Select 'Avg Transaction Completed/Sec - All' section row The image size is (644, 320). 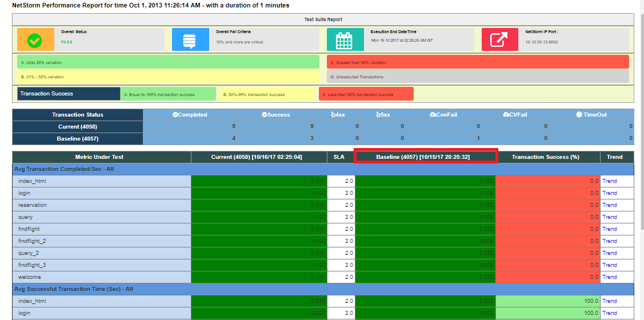[323, 169]
